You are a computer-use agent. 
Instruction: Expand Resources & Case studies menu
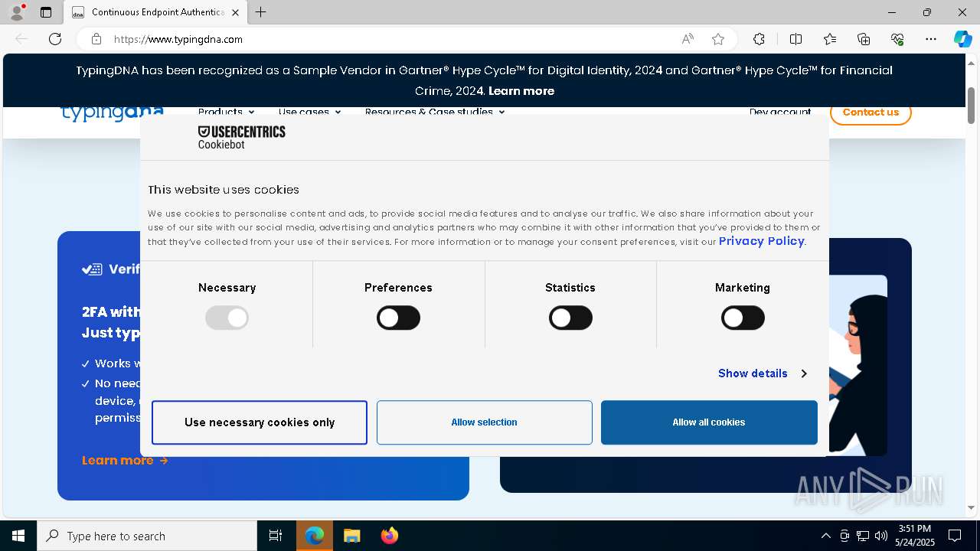pyautogui.click(x=435, y=112)
